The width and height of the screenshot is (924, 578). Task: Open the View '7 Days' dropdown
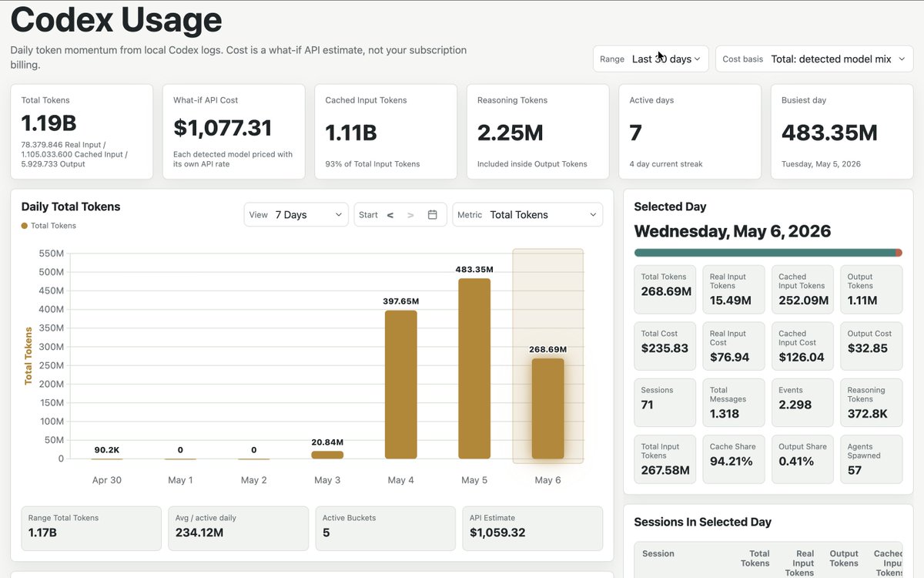(296, 215)
